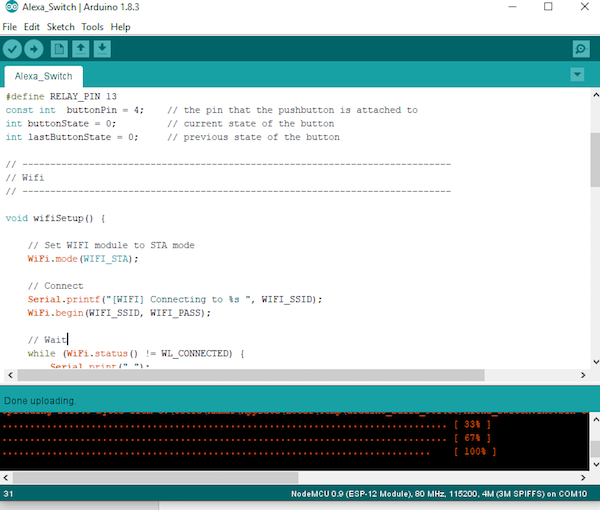The image size is (600, 510).
Task: Open the Tools menu
Action: (x=92, y=27)
